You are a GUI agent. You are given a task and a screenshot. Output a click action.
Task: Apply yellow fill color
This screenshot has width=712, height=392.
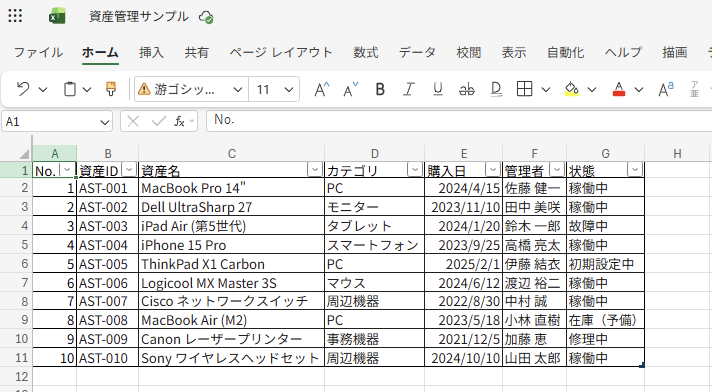point(572,89)
